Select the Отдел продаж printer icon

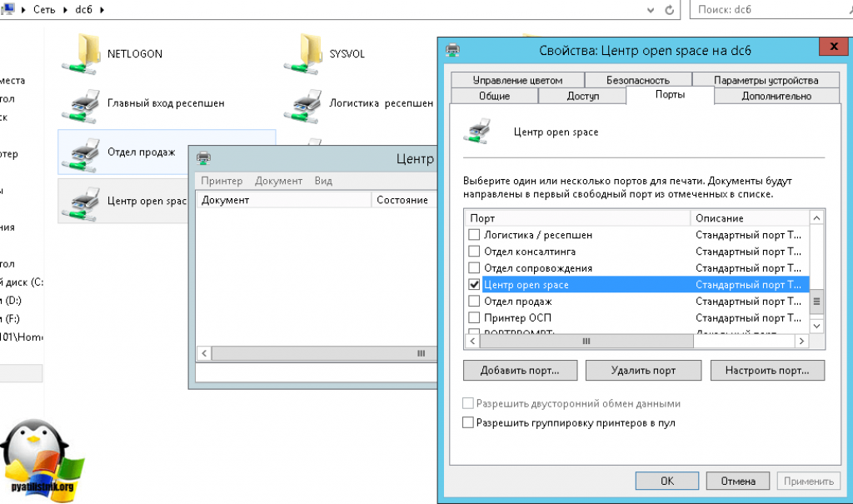coord(82,153)
